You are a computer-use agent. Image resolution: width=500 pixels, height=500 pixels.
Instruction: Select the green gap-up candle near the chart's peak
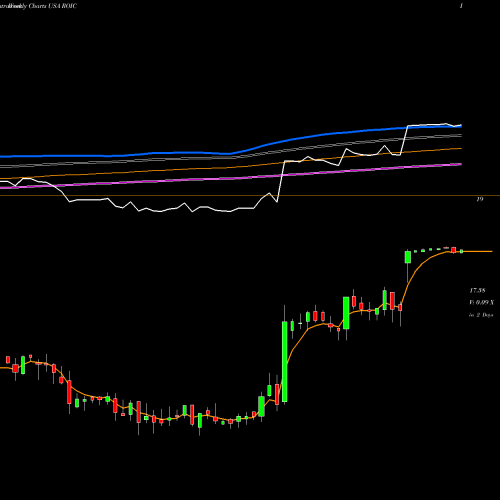408,257
